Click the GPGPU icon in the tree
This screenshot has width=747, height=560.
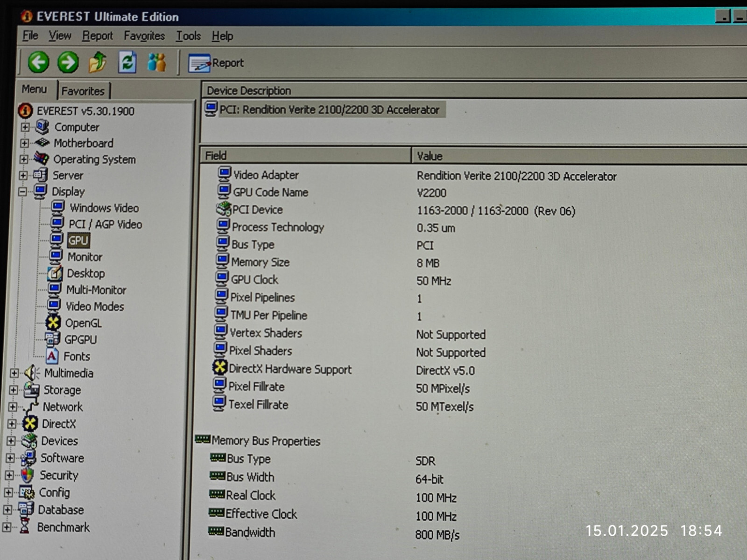click(x=52, y=339)
